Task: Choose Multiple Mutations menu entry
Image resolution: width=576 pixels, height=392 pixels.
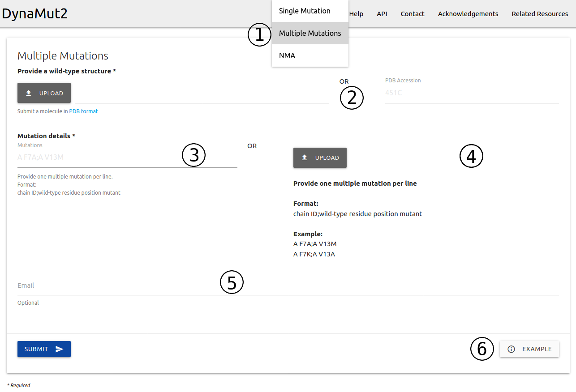Action: tap(309, 33)
